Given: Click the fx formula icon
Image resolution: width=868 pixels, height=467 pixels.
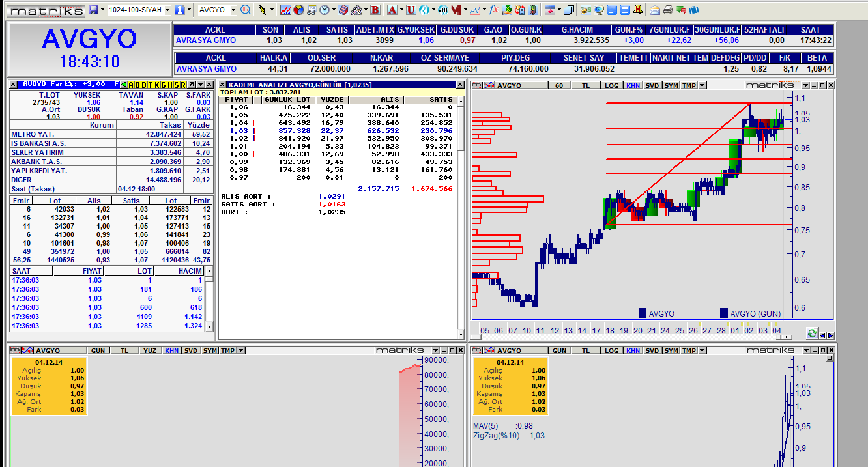Looking at the screenshot, I should [493, 10].
